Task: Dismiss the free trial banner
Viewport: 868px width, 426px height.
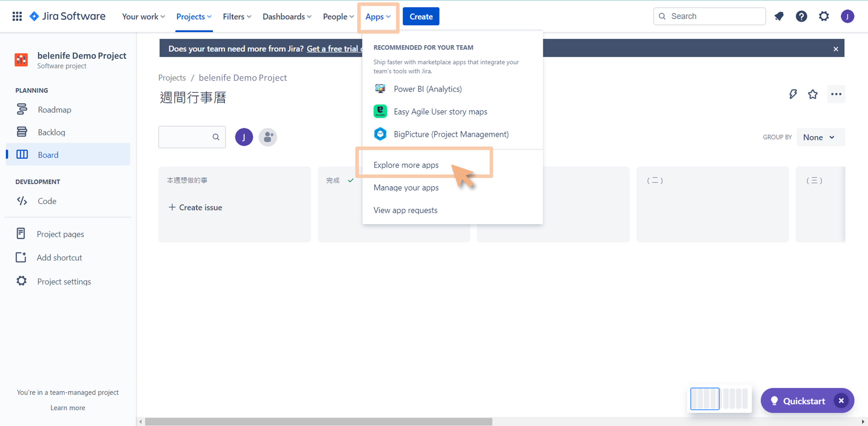Action: tap(836, 49)
